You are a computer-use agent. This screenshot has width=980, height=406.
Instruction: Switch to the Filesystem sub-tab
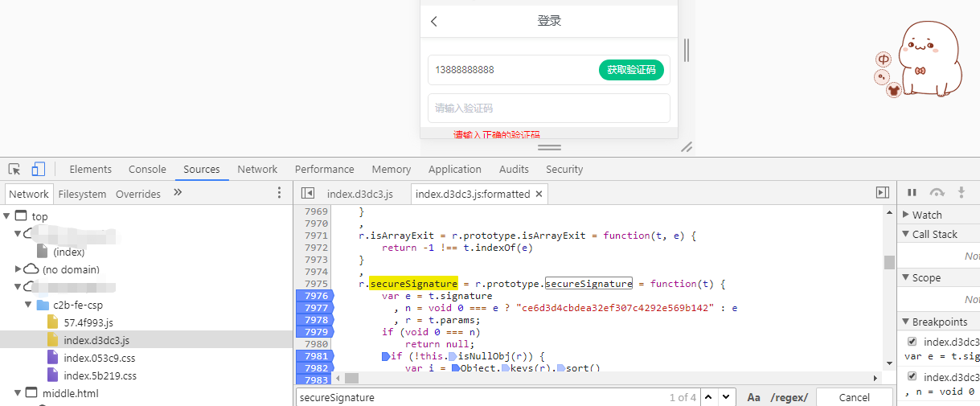pyautogui.click(x=82, y=194)
